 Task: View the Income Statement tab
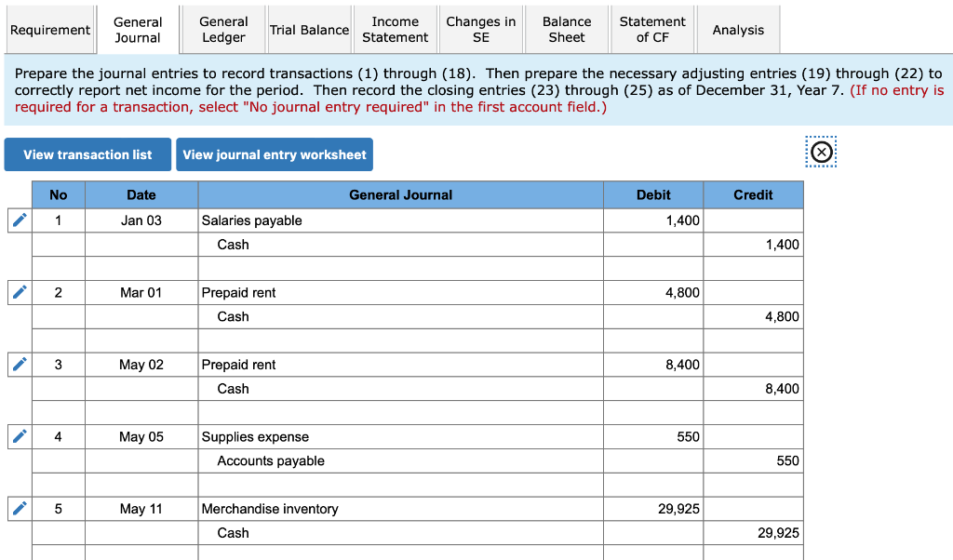[395, 29]
